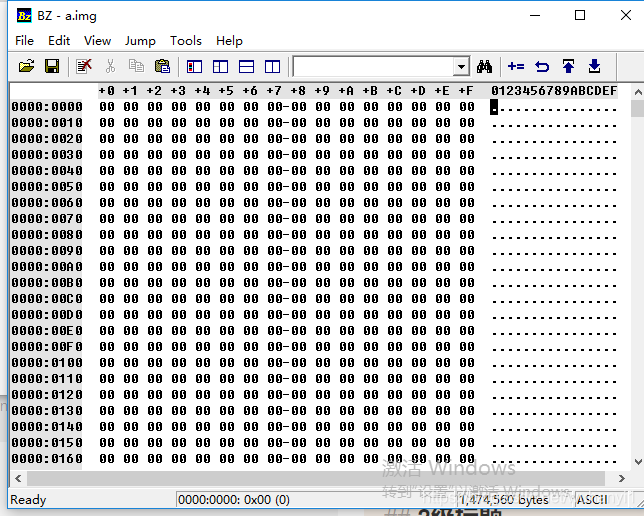
Task: Open the Edit menu
Action: 59,41
